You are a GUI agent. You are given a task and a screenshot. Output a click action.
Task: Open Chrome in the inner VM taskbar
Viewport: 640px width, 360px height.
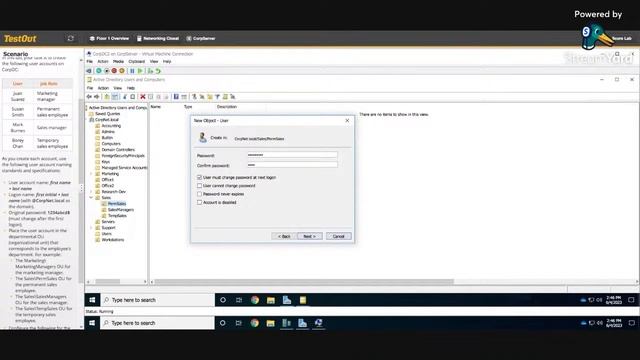point(255,300)
